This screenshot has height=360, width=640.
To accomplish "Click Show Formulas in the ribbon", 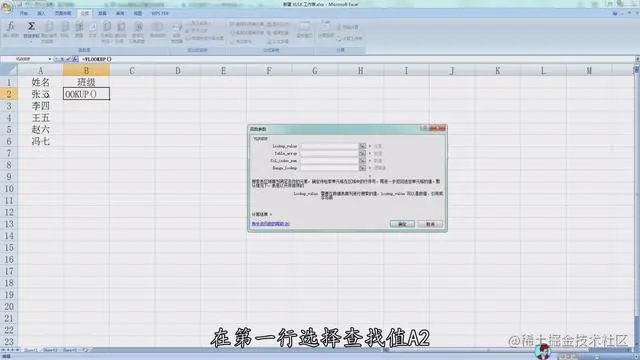I will point(278,24).
